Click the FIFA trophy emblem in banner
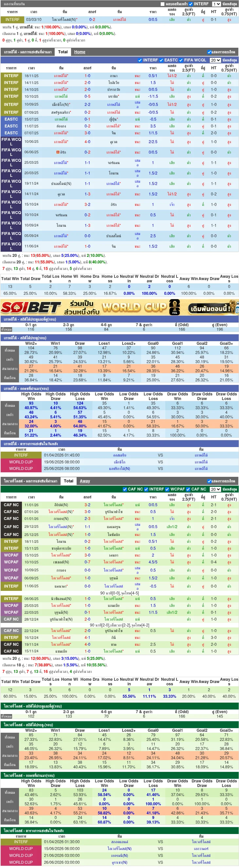Viewport: 239px width, 868px height. click(174, 307)
